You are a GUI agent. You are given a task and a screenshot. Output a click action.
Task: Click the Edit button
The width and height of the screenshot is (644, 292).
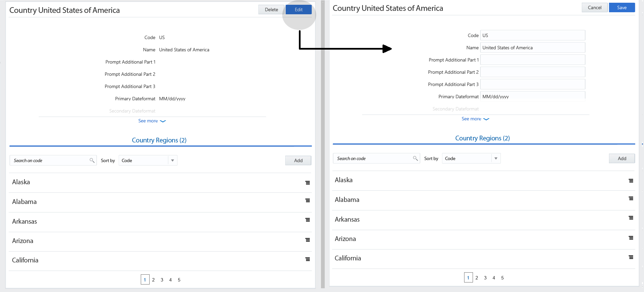click(299, 10)
